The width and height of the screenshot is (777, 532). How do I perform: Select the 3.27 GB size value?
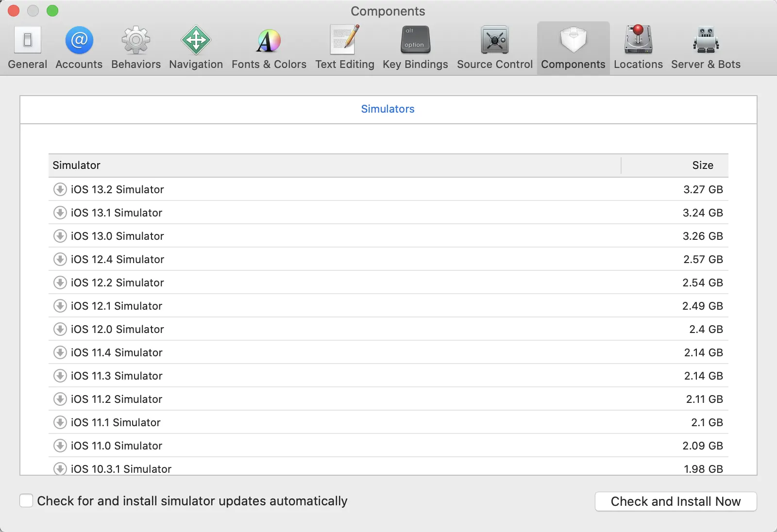703,189
